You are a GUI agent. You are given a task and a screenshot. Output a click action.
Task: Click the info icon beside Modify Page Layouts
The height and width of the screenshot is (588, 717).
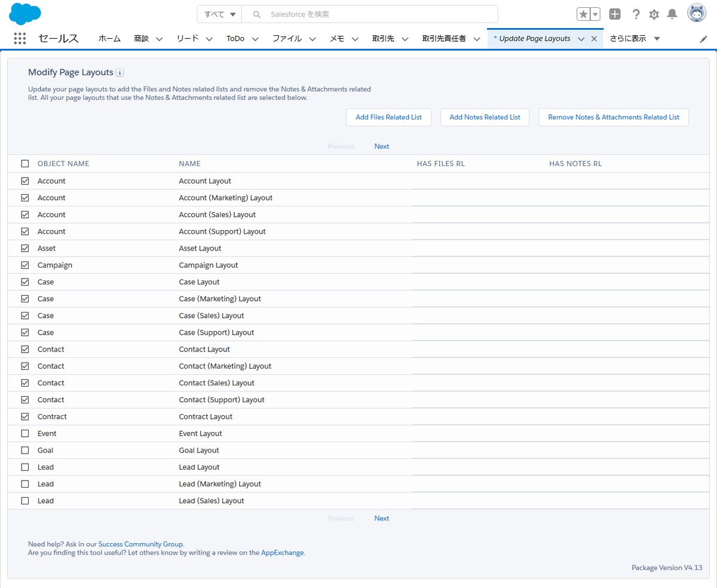(119, 73)
